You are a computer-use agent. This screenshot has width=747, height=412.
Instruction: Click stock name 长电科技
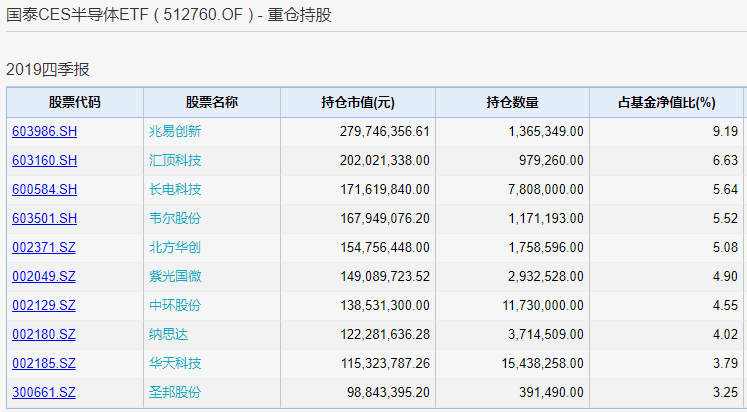[x=175, y=190]
